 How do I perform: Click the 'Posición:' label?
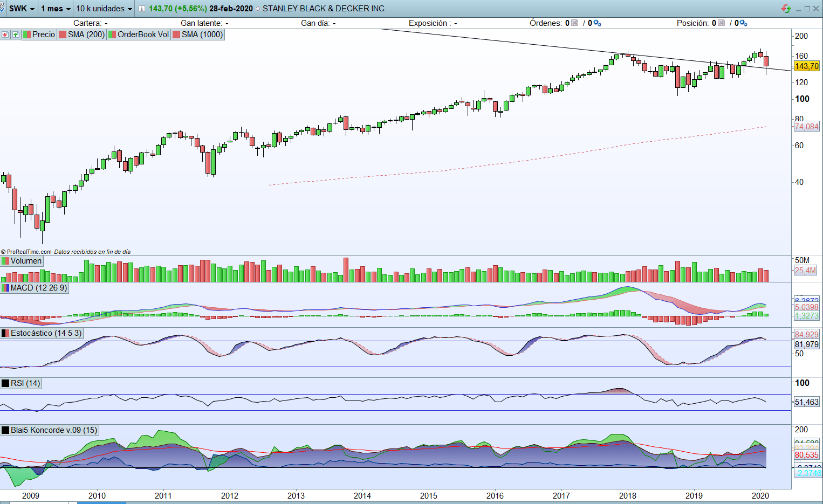[x=693, y=23]
